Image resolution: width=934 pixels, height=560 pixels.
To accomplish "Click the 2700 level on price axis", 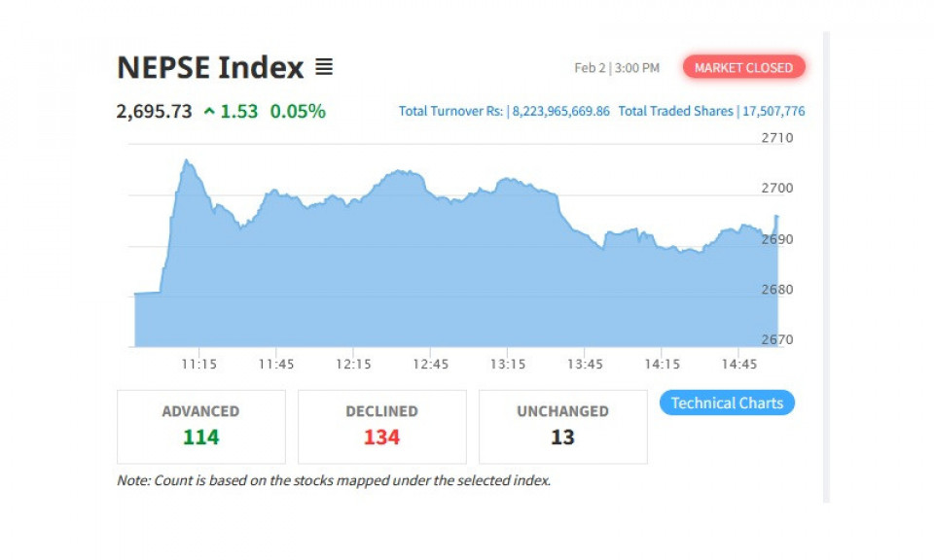I will (x=776, y=188).
